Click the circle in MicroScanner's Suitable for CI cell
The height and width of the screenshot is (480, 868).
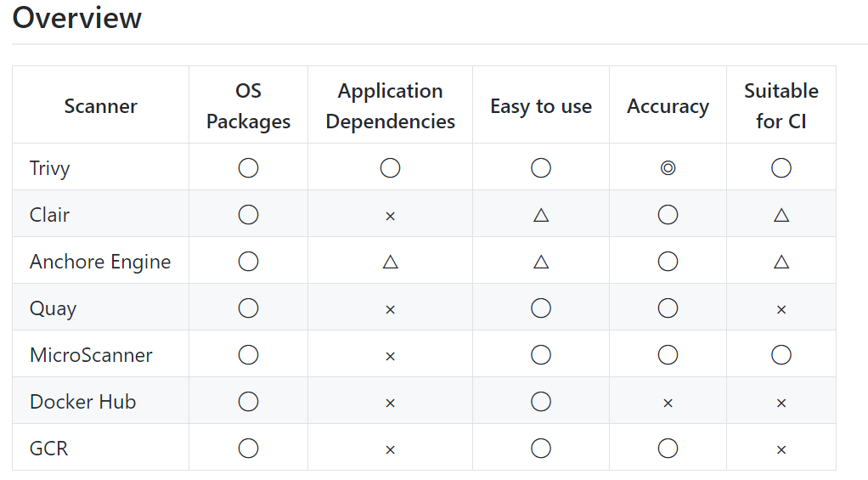coord(781,355)
